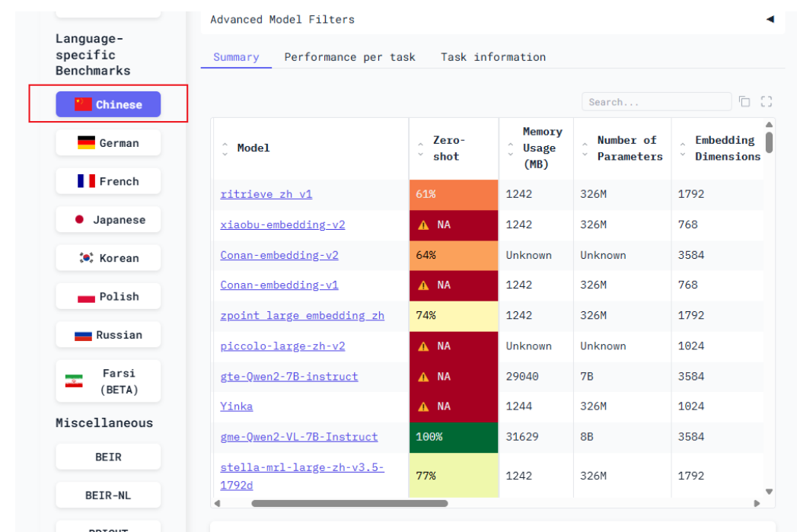Click the Chinese flag icon
The image size is (797, 532).
pyautogui.click(x=83, y=104)
